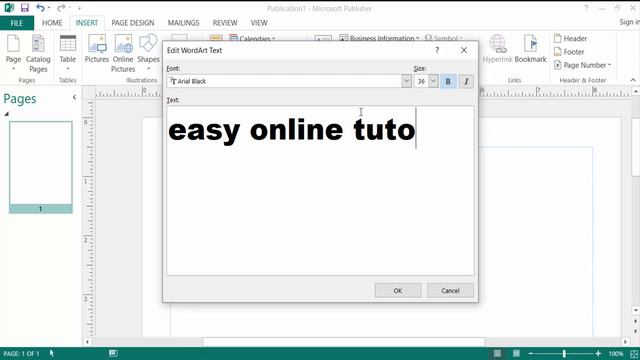Click the Sign in link
Image resolution: width=640 pixels, height=360 pixels.
[x=629, y=22]
